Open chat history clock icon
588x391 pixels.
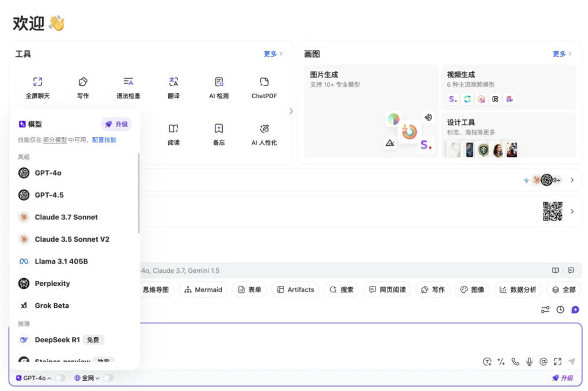[560, 309]
